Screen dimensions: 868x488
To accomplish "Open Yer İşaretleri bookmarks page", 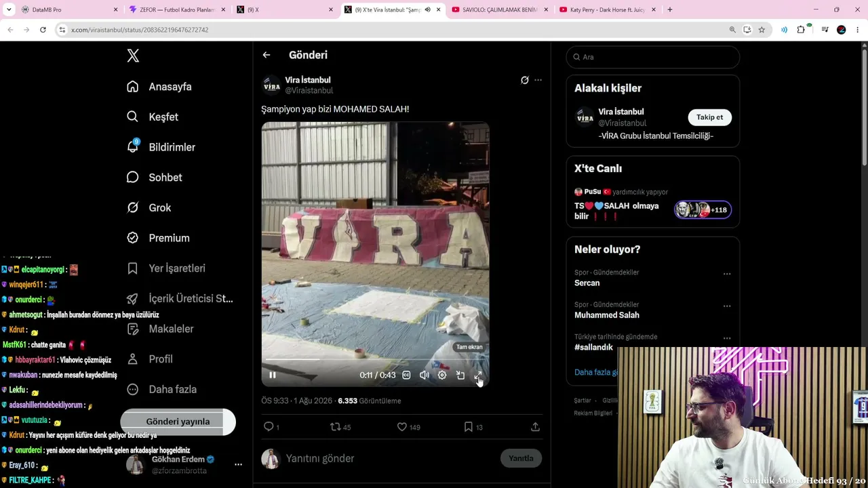I will pos(166,268).
